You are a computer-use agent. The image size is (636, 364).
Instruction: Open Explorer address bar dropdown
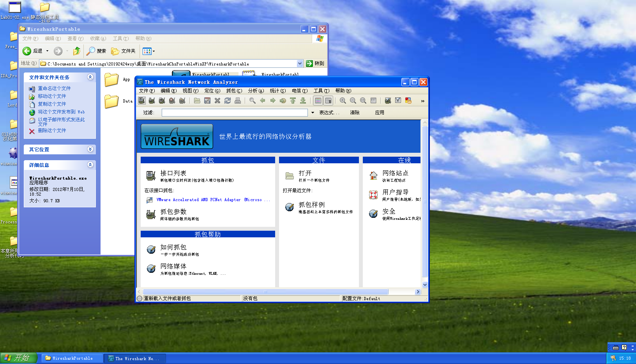click(300, 64)
